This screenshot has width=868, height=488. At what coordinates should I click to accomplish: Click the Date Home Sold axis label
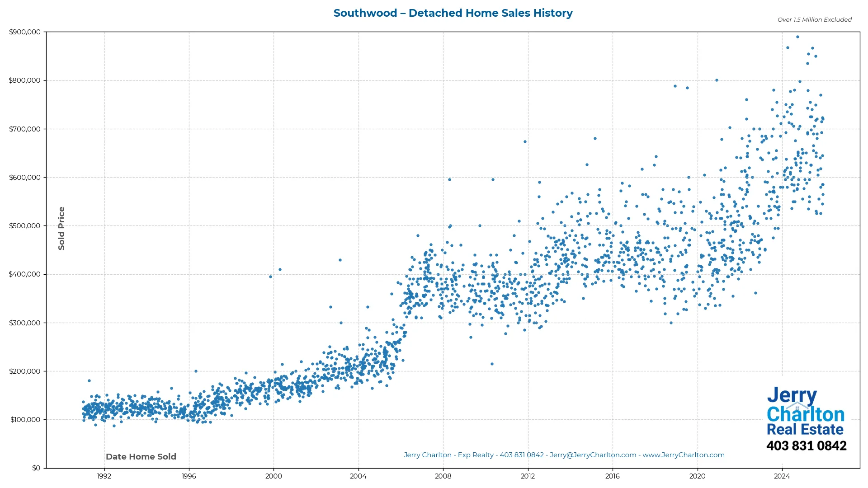141,457
